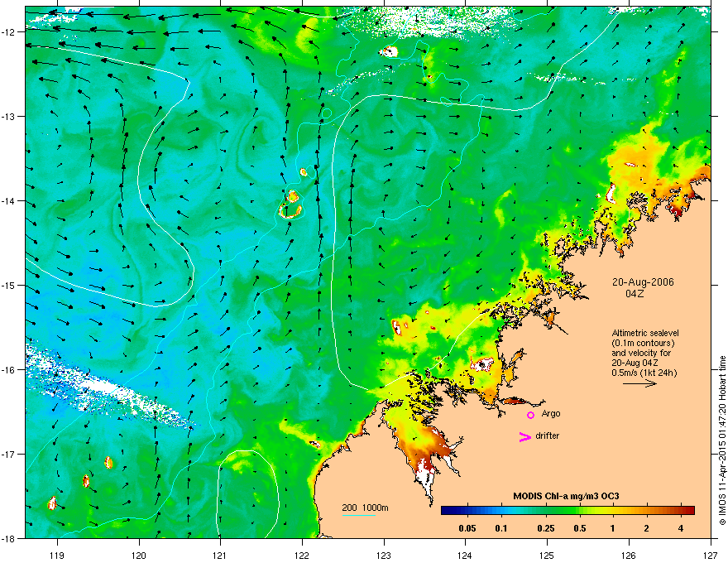Image resolution: width=728 pixels, height=563 pixels.
Task: Click the colorbar value 0.1
Action: 501,528
